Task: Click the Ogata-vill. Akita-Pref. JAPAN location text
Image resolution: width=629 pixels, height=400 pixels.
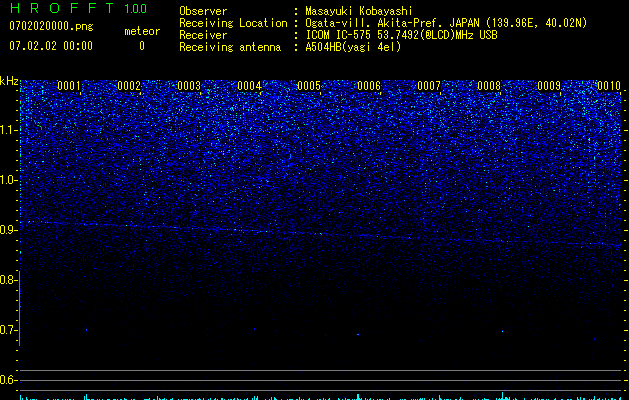Action: pos(446,23)
